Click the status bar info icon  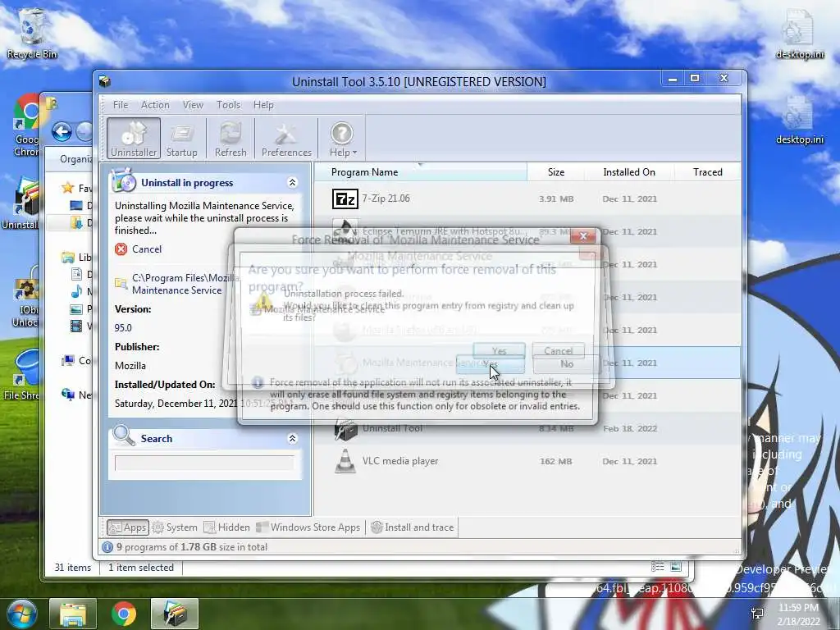pyautogui.click(x=107, y=547)
